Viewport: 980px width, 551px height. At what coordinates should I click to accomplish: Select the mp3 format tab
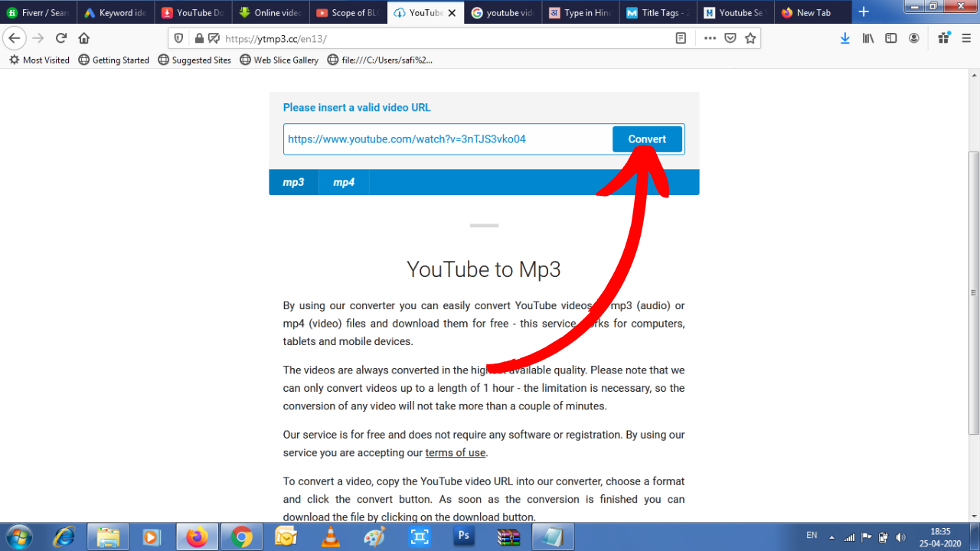(x=293, y=182)
